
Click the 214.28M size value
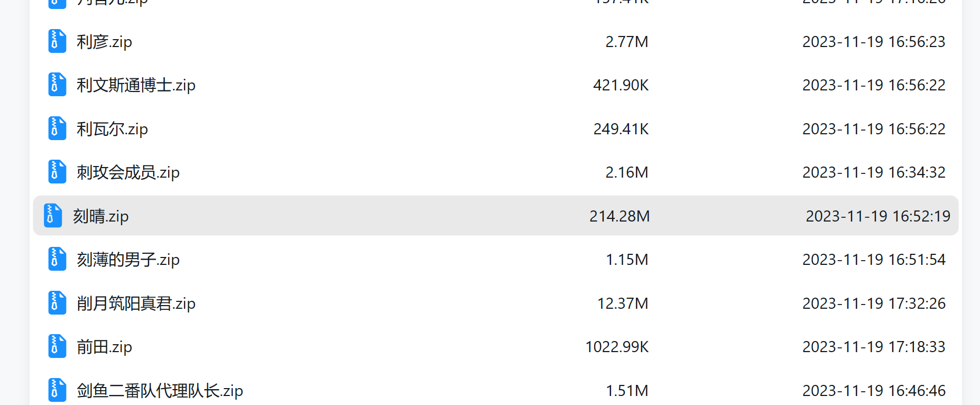[620, 216]
